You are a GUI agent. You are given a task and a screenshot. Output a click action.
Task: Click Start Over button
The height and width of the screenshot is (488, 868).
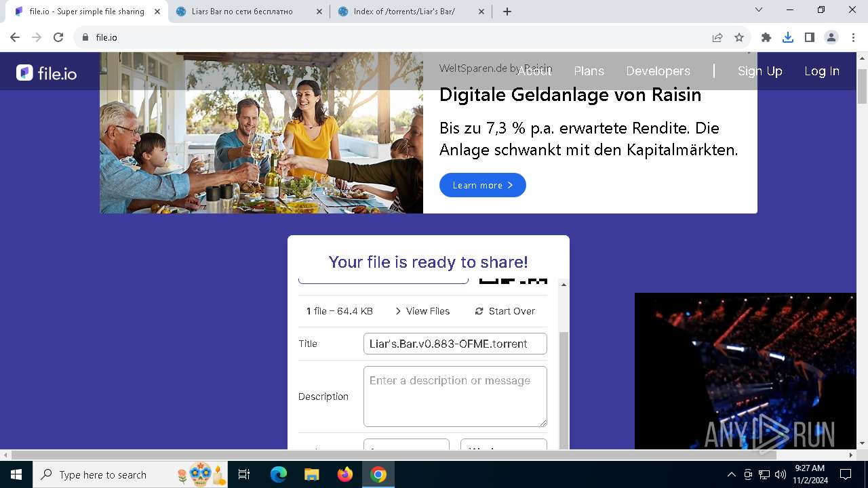tap(505, 311)
